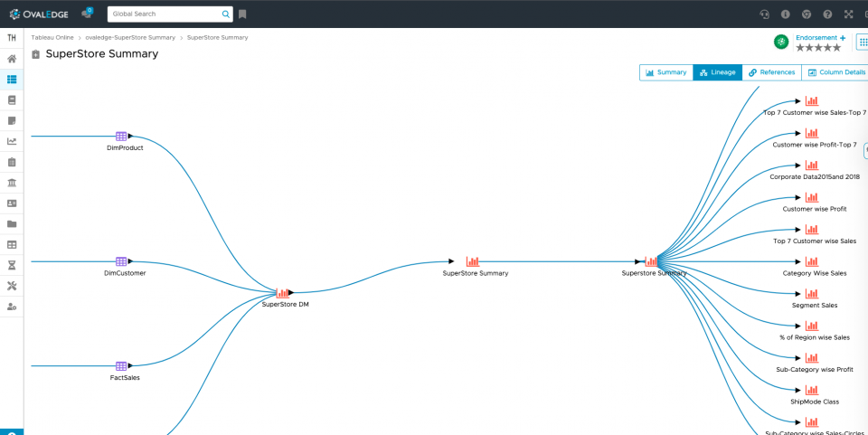Select the FactSales table node
The image size is (868, 435).
point(121,366)
